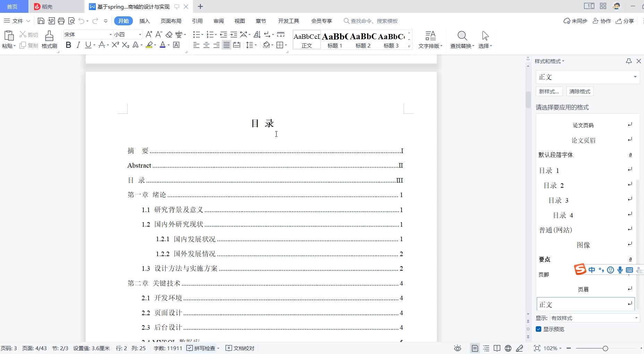Click the 清除格式 button
The height and width of the screenshot is (354, 644).
(580, 92)
